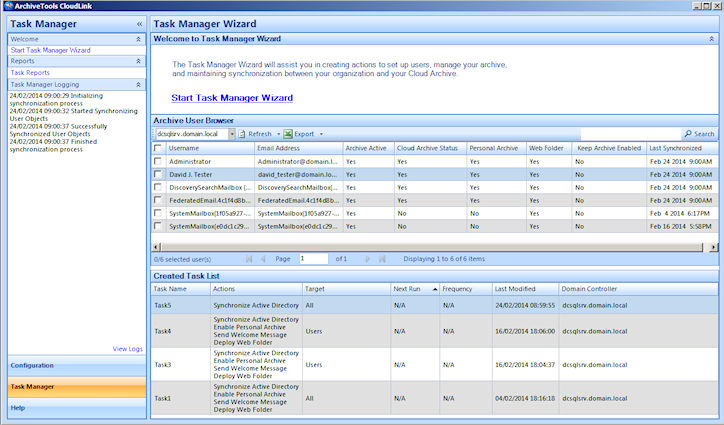Select the Task3 row
Viewport: 724px width, 425px height.
coord(434,364)
